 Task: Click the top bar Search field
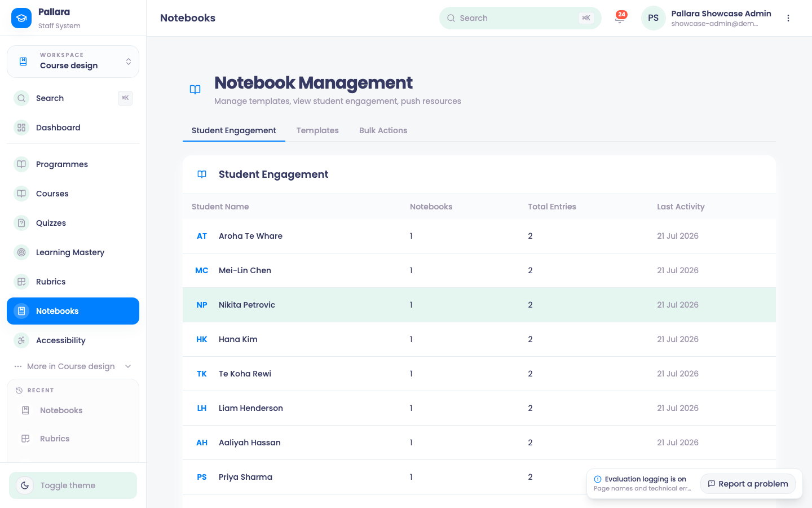point(520,18)
